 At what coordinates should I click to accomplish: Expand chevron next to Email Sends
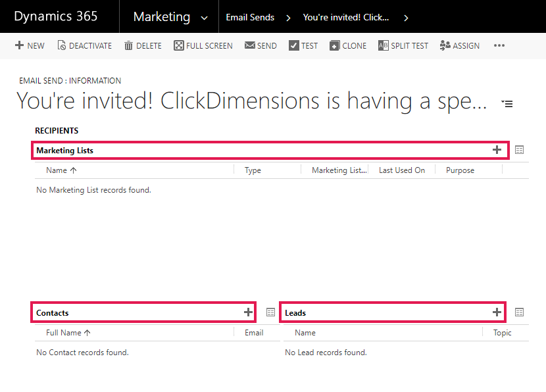288,18
